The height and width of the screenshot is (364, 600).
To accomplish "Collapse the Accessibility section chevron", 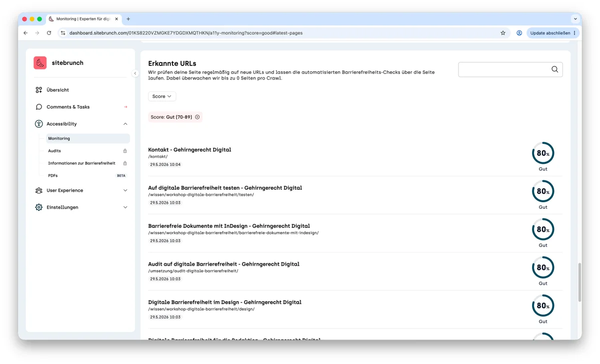I will [125, 124].
